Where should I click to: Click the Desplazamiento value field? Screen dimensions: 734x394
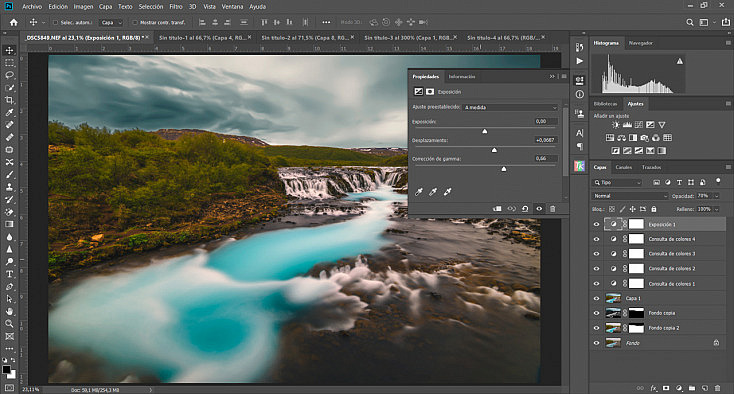coord(545,140)
